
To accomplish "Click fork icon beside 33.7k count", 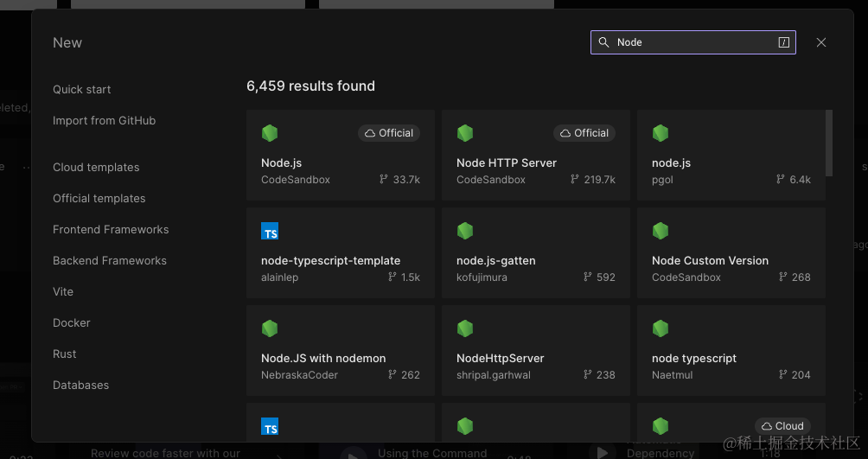I will pos(384,180).
